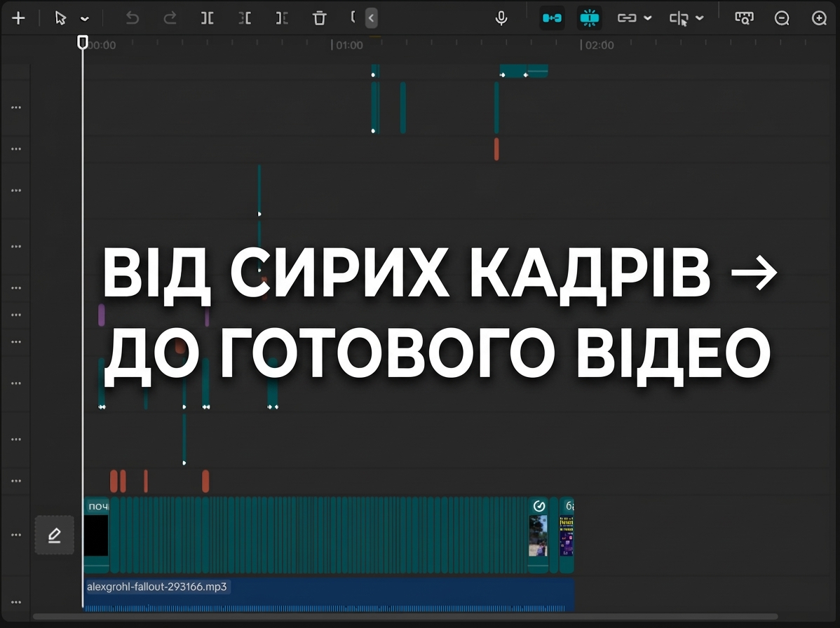Screen dimensions: 840x628
Task: Redo the last undone edit
Action: [x=170, y=18]
